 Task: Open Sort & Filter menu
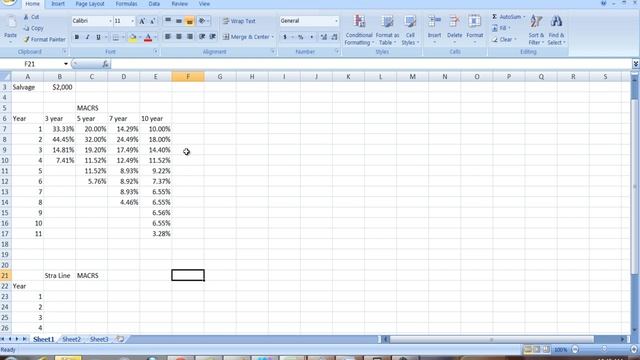pyautogui.click(x=536, y=30)
